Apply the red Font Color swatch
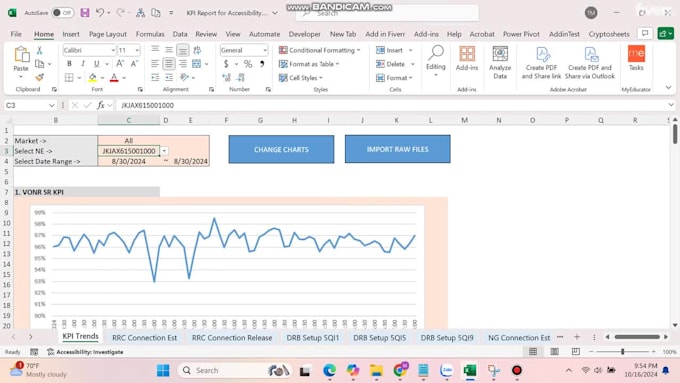The width and height of the screenshot is (680, 383). coord(114,78)
